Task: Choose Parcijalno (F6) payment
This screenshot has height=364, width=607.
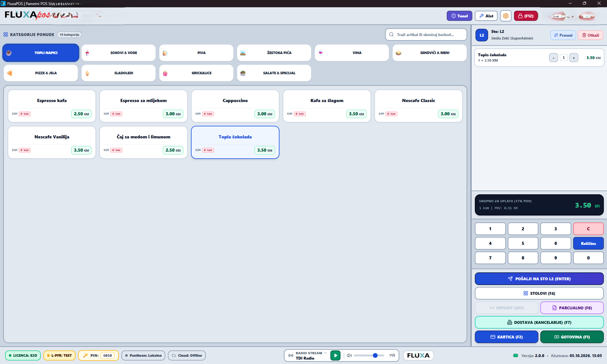Action: pyautogui.click(x=572, y=308)
